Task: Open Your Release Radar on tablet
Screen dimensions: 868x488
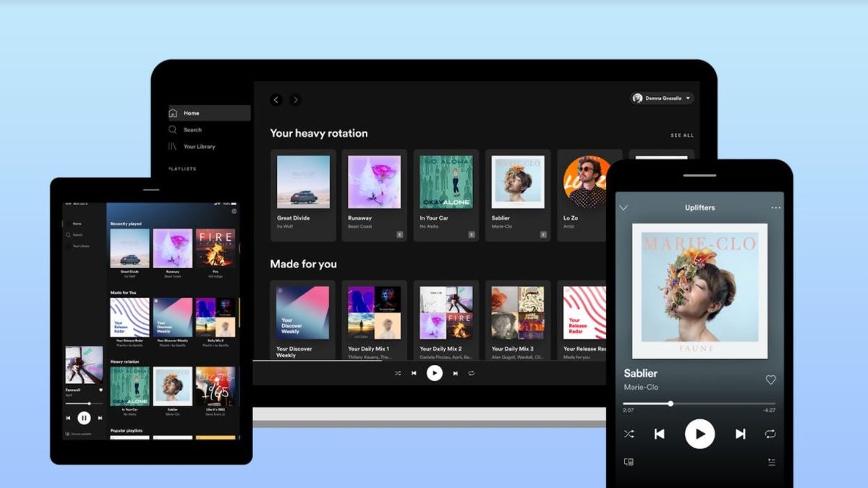Action: click(x=129, y=322)
